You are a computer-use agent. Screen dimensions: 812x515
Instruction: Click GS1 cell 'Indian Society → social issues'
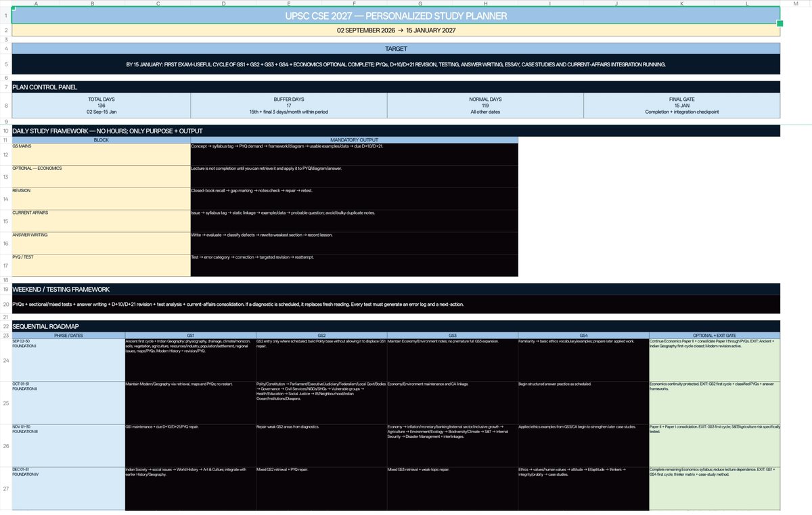190,488
